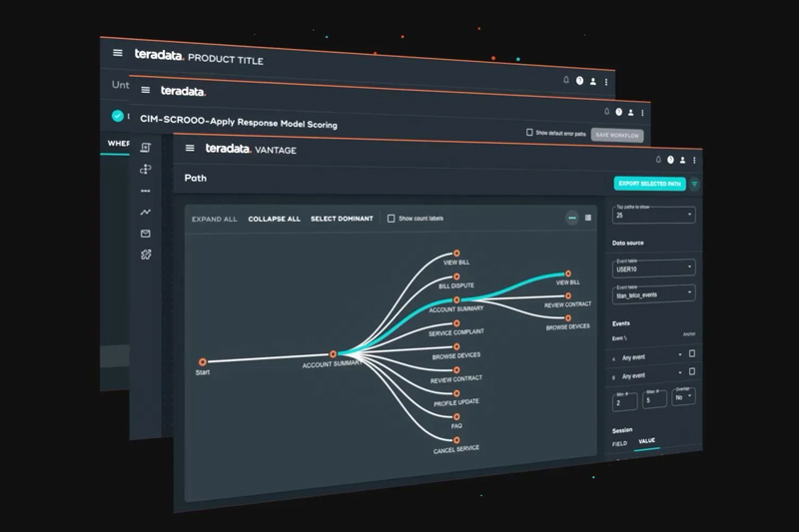Screen dimensions: 799x532
Task: Click the filter icon beside Export Selected Path
Action: point(694,185)
